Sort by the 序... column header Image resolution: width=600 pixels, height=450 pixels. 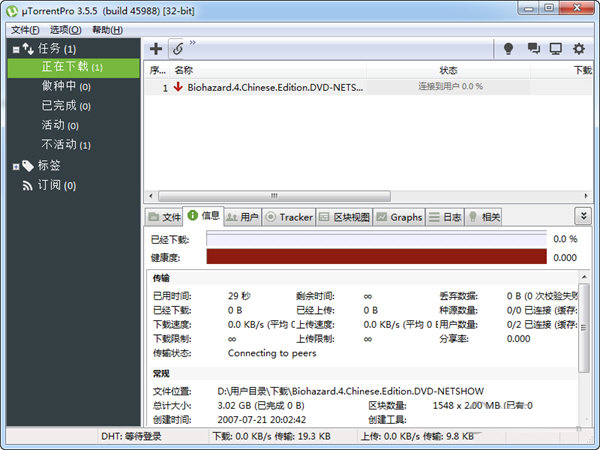[157, 70]
